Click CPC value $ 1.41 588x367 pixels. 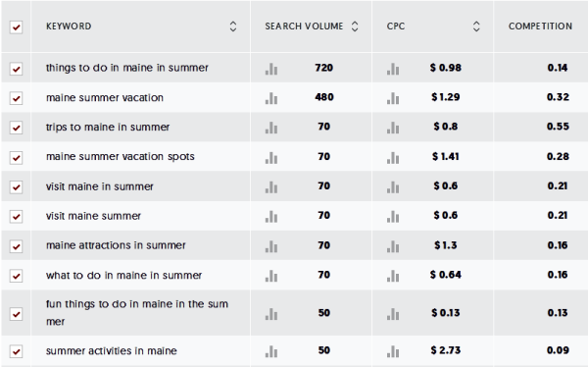coord(446,157)
